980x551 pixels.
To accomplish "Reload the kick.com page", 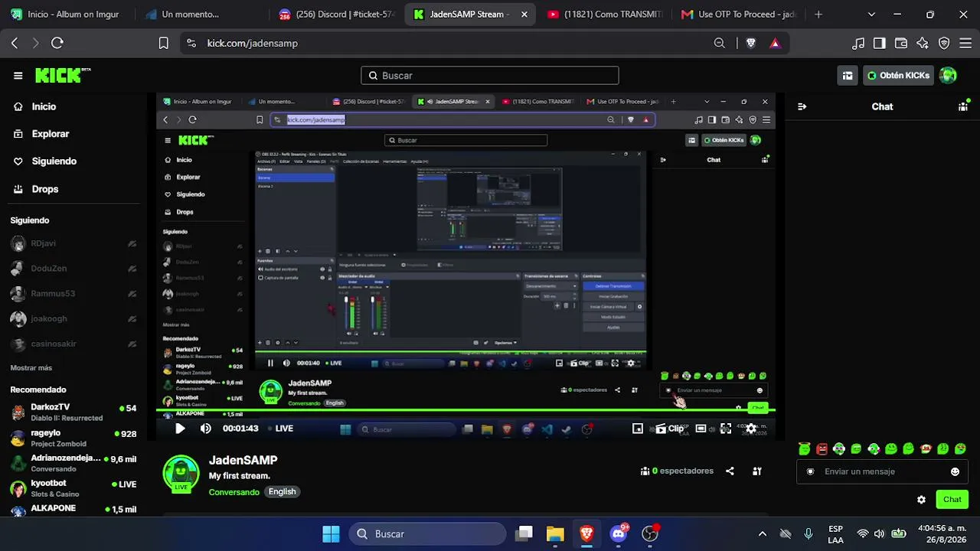I will [x=57, y=44].
